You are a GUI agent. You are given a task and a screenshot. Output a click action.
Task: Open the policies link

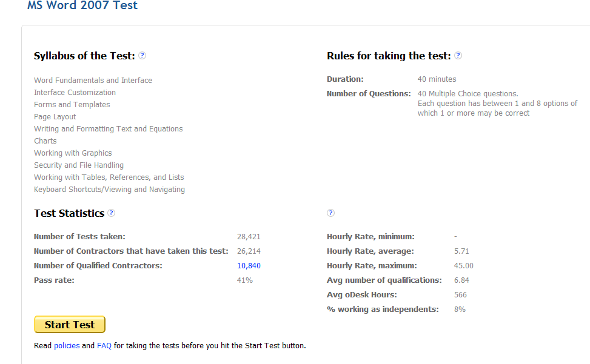pos(67,345)
